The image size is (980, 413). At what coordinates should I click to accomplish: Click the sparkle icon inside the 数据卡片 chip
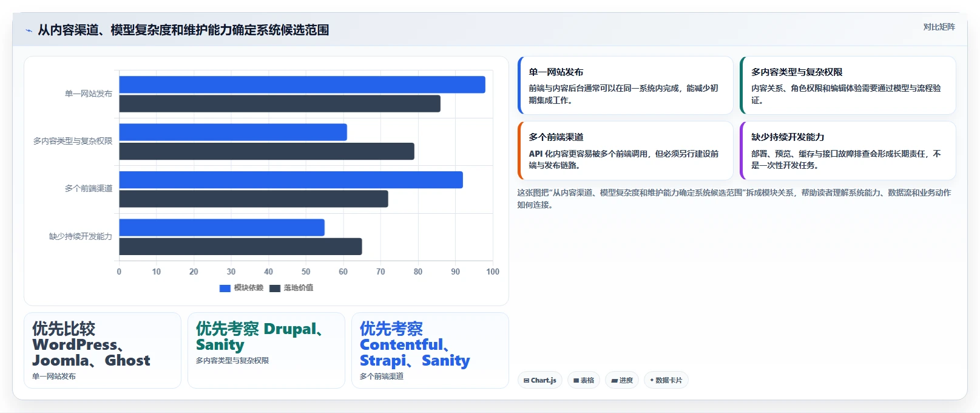coord(652,380)
